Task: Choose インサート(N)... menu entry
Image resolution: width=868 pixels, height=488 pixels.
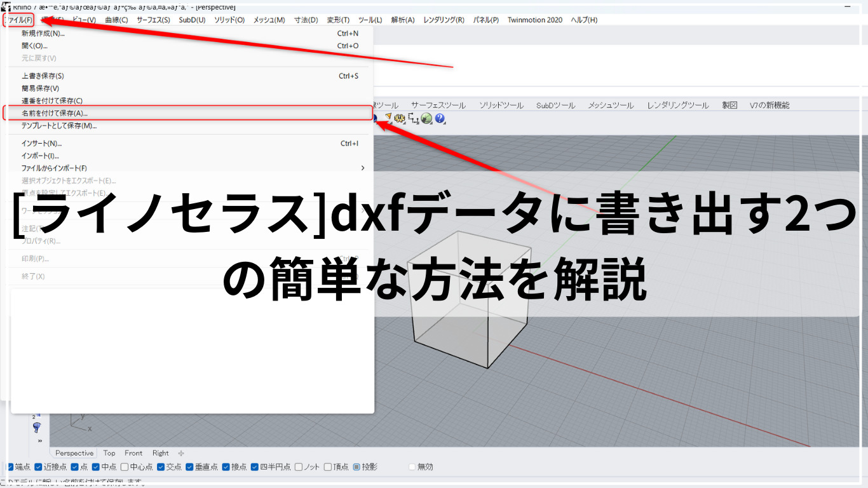Action: tap(189, 143)
